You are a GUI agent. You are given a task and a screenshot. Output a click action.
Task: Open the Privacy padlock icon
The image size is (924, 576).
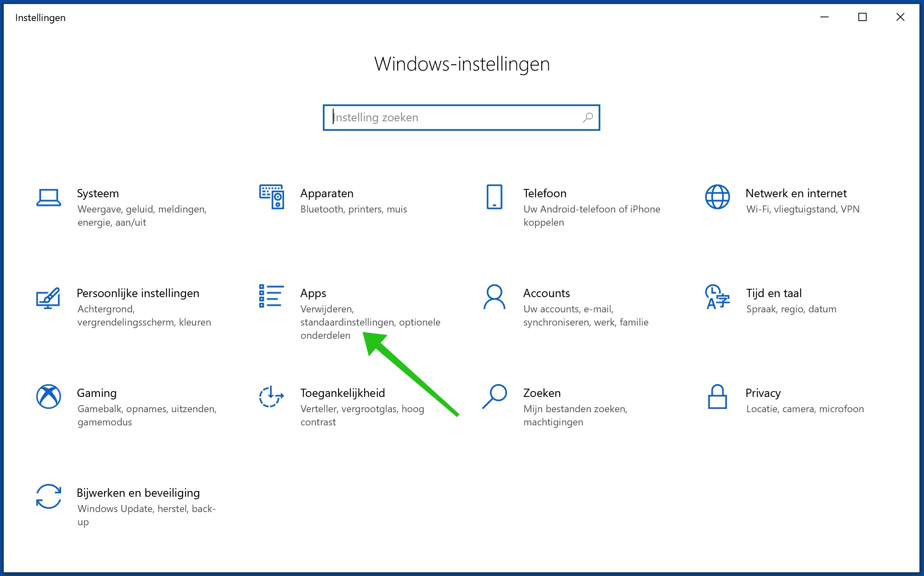click(718, 397)
